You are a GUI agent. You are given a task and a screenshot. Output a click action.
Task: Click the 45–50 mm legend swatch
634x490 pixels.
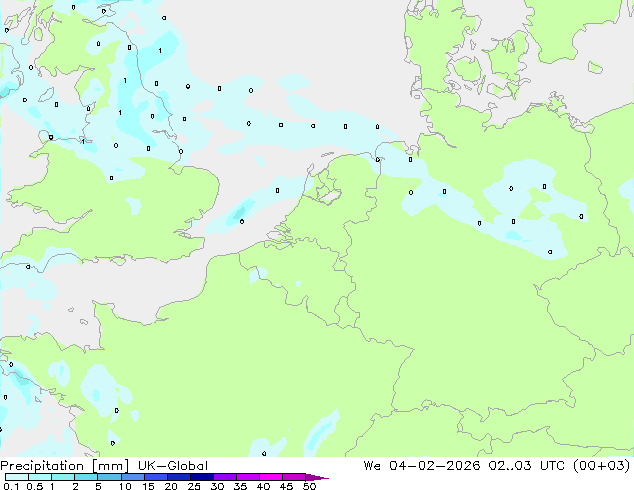point(294,477)
